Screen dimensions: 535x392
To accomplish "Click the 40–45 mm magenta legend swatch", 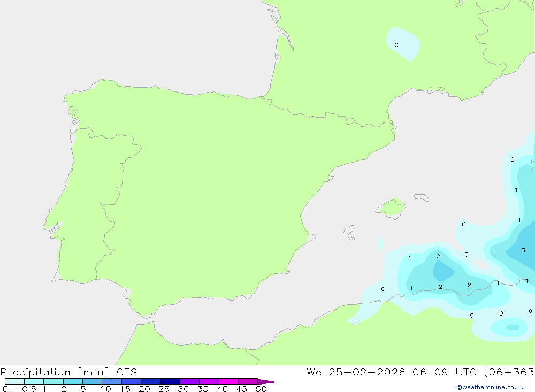I will click(x=228, y=381).
